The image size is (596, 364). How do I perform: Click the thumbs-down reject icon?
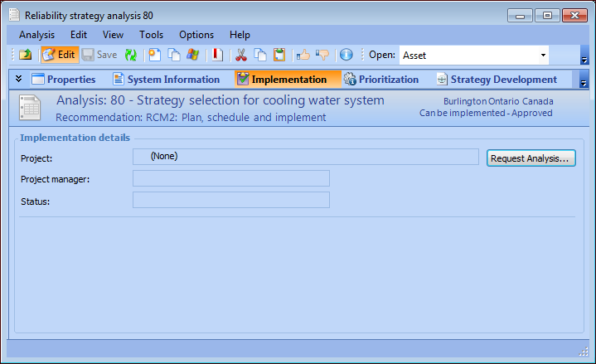coord(322,55)
